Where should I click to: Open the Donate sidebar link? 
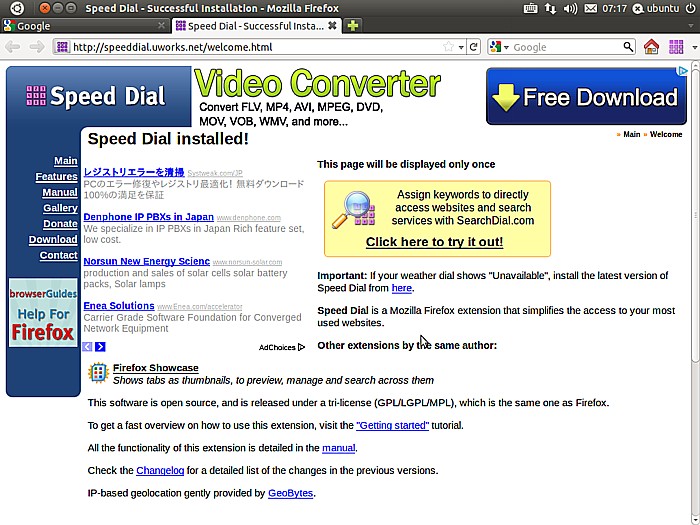[60, 224]
